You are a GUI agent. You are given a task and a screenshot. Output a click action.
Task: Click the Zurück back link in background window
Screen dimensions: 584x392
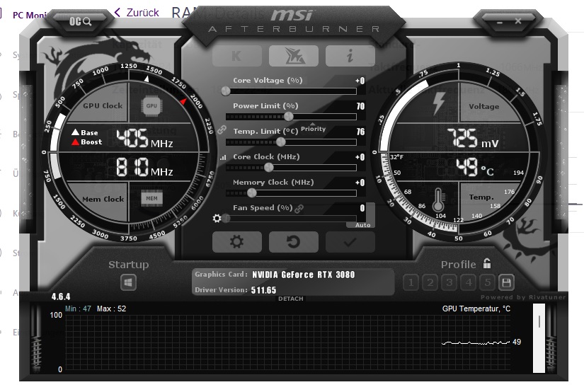click(x=137, y=13)
